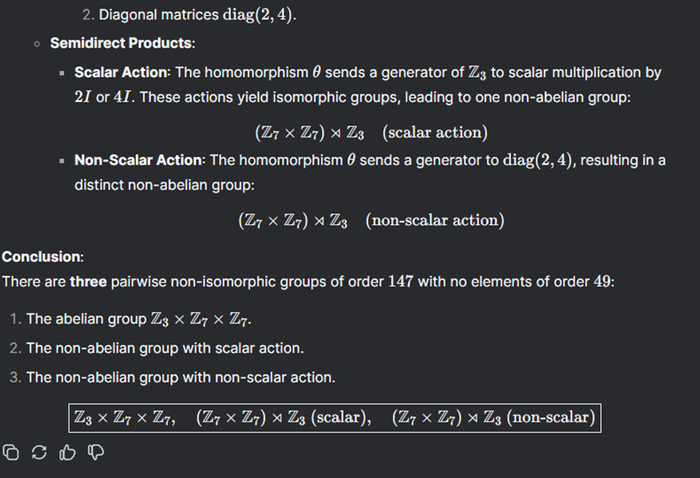
Task: Click the bold word "three" in conclusion
Action: point(87,282)
